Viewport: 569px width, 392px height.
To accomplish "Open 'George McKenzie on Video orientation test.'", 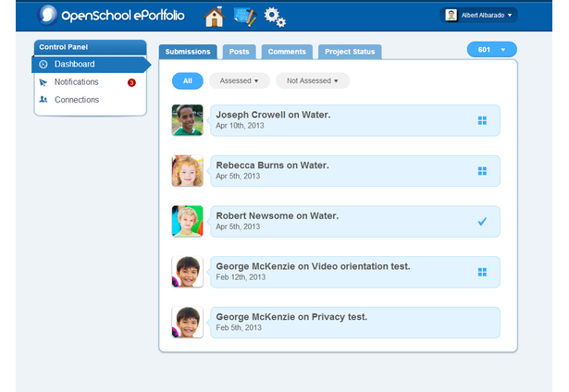I will coord(355,273).
